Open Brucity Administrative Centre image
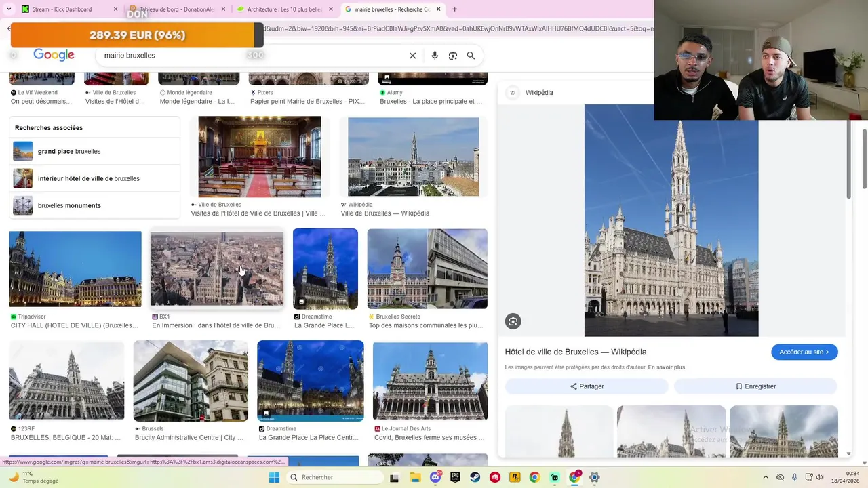The height and width of the screenshot is (488, 868). [191, 381]
